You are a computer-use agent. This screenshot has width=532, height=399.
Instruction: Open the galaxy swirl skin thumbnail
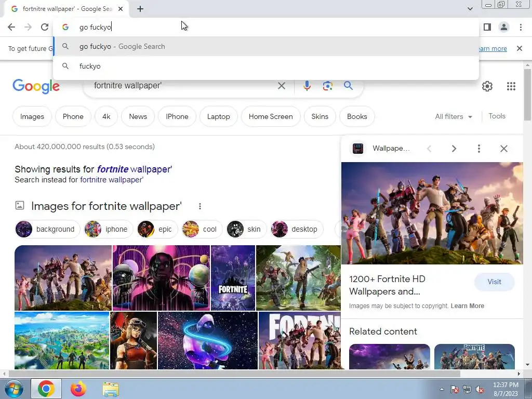[208, 341]
